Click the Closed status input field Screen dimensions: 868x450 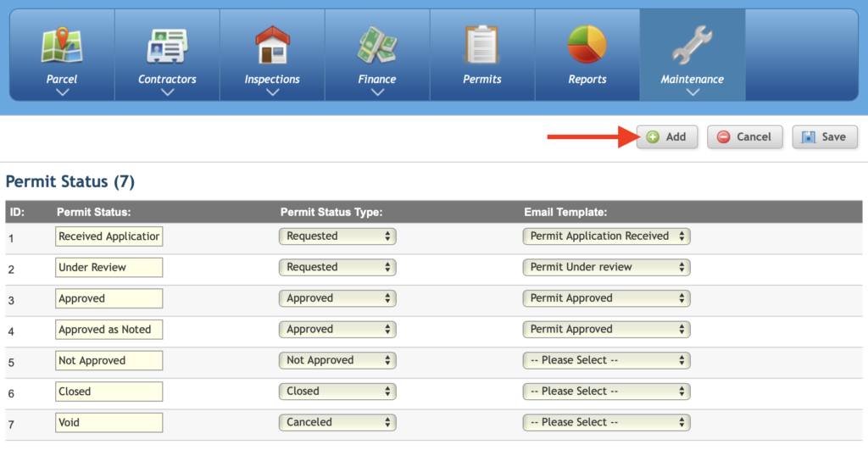pyautogui.click(x=109, y=392)
